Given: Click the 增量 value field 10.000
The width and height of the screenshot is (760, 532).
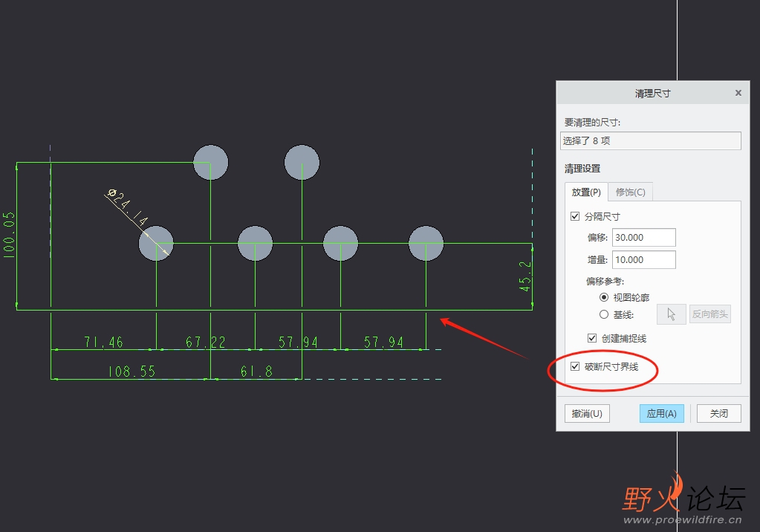Looking at the screenshot, I should (643, 259).
